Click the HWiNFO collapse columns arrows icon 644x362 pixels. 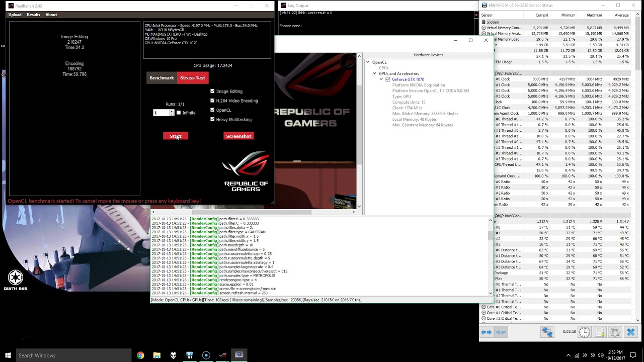pos(501,332)
